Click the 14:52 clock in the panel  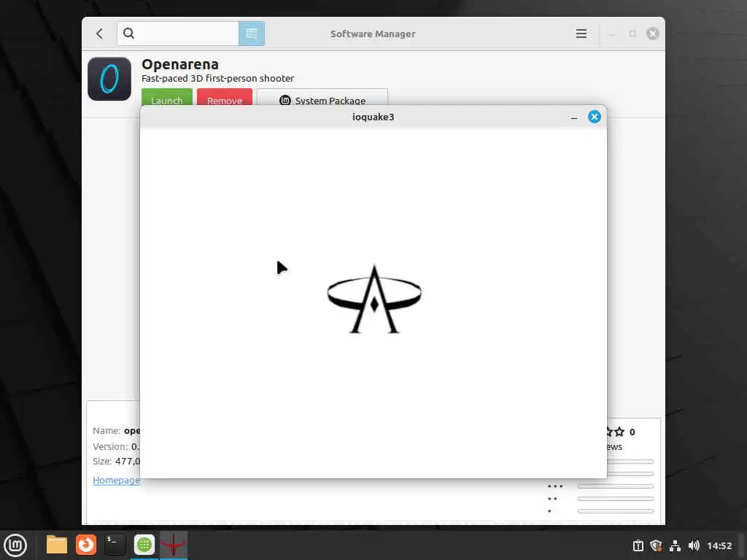click(x=719, y=545)
